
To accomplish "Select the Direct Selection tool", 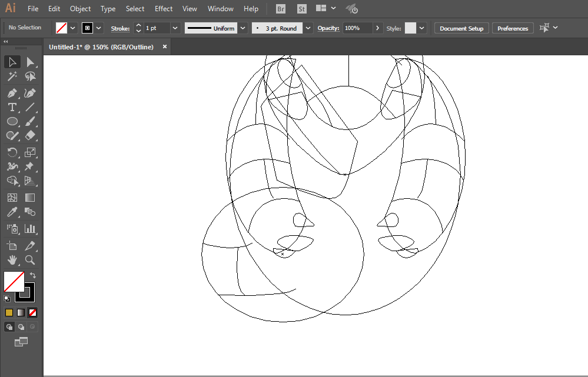I will pyautogui.click(x=30, y=62).
